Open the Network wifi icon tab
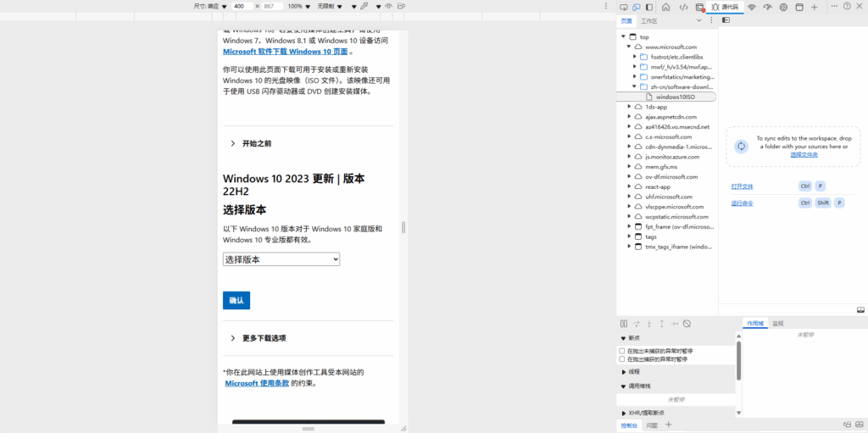Screen dimensions: 868x433 pos(752,7)
